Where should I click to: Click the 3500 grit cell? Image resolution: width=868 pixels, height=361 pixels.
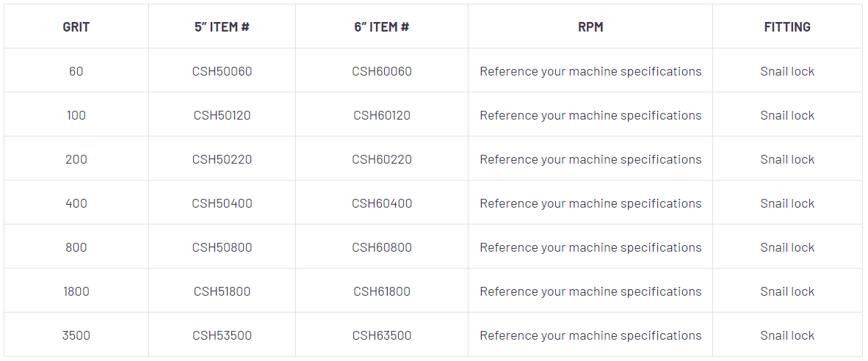click(76, 335)
